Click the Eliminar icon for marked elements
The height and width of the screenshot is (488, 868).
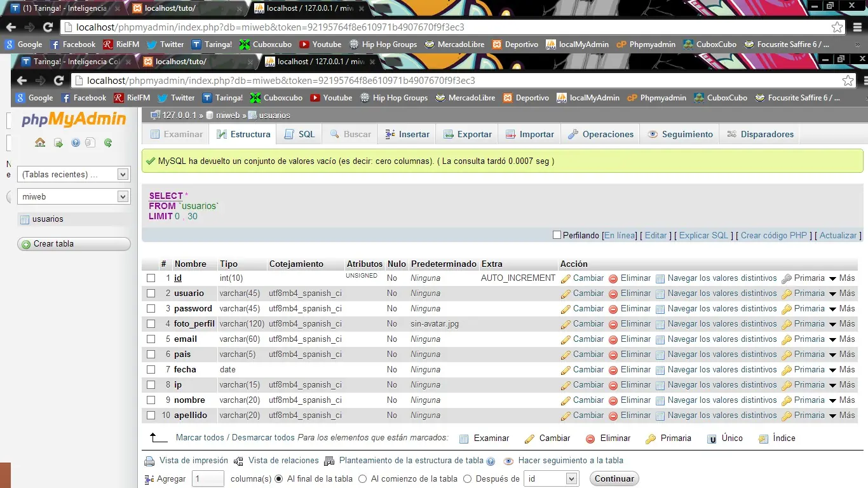[590, 438]
